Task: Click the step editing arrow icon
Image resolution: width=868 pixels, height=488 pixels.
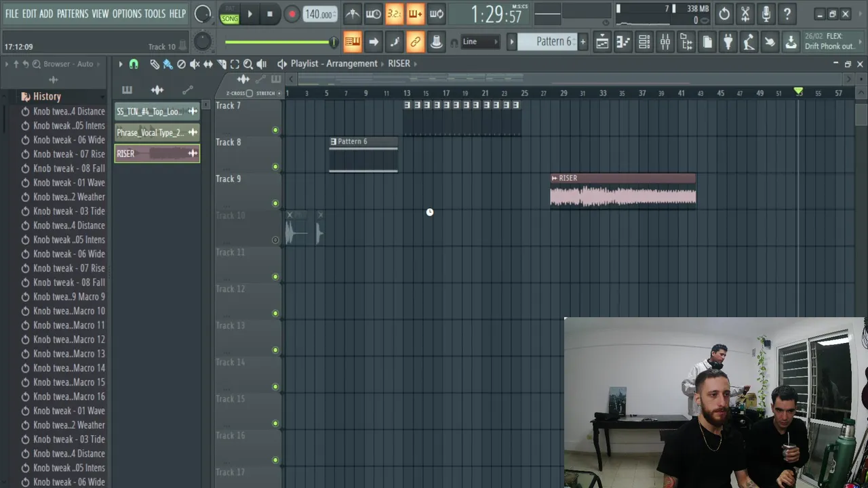Action: [x=373, y=42]
